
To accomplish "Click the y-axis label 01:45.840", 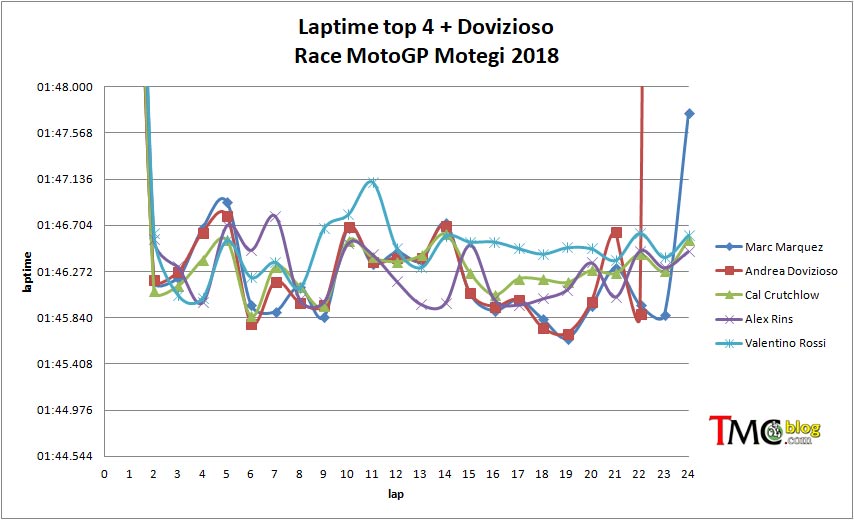I will pos(65,318).
